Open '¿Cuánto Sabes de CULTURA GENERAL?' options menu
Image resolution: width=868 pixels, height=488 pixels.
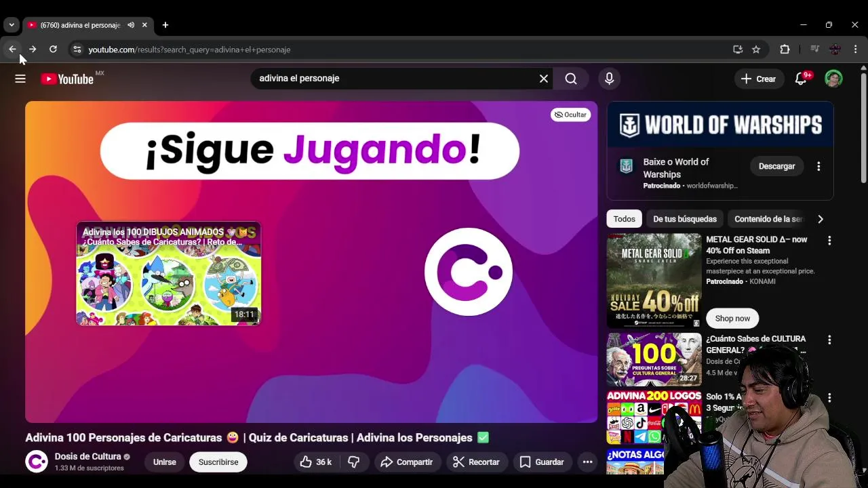tap(829, 340)
